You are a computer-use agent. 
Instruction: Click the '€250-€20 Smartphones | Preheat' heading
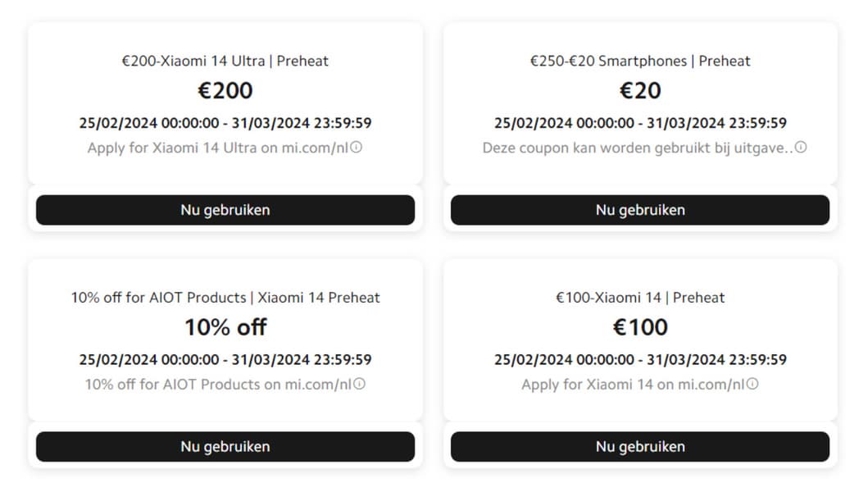tap(639, 61)
